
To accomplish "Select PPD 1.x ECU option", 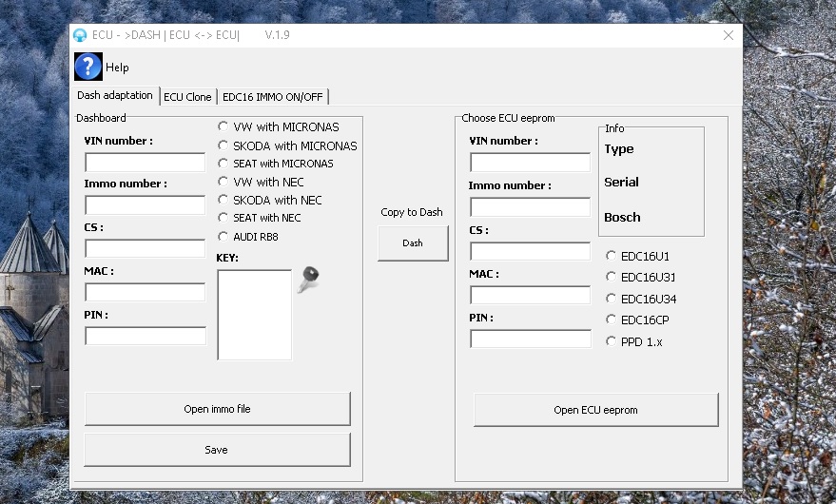I will coord(612,341).
